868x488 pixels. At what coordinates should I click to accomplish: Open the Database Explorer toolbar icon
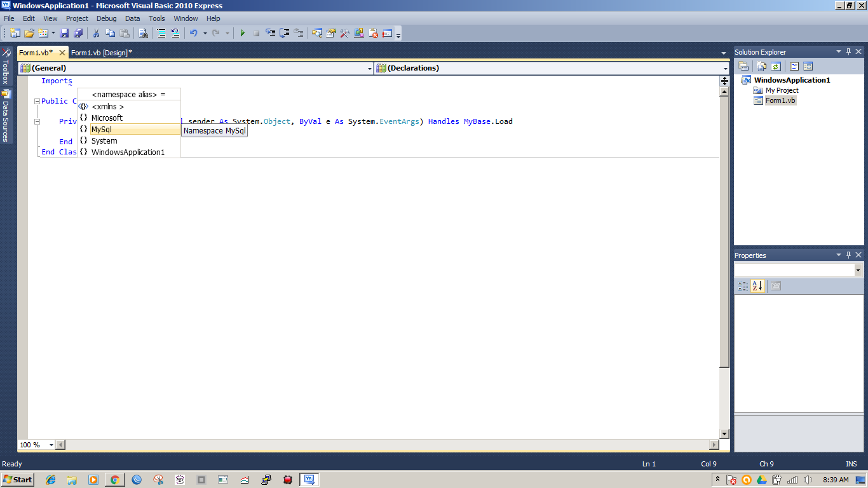pos(359,33)
